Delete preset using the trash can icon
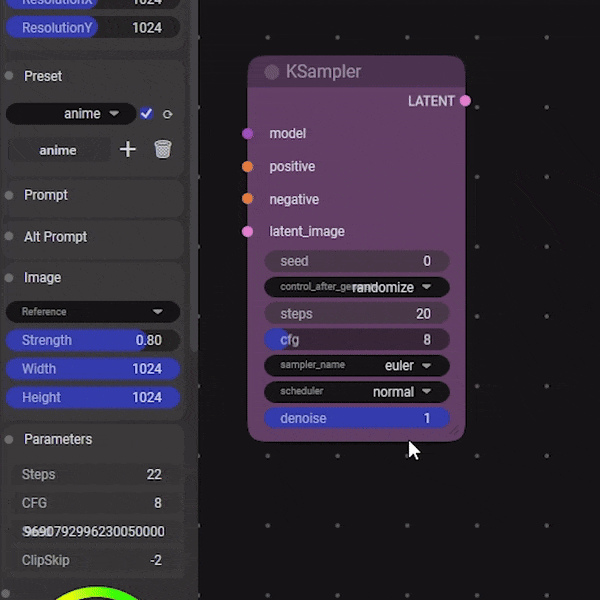This screenshot has height=600, width=600. click(163, 149)
